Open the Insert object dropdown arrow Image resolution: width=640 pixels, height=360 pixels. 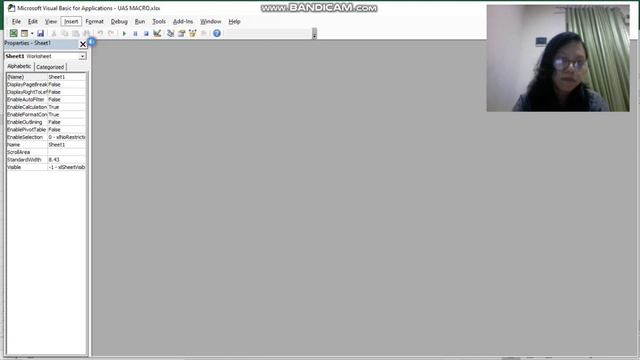point(32,33)
